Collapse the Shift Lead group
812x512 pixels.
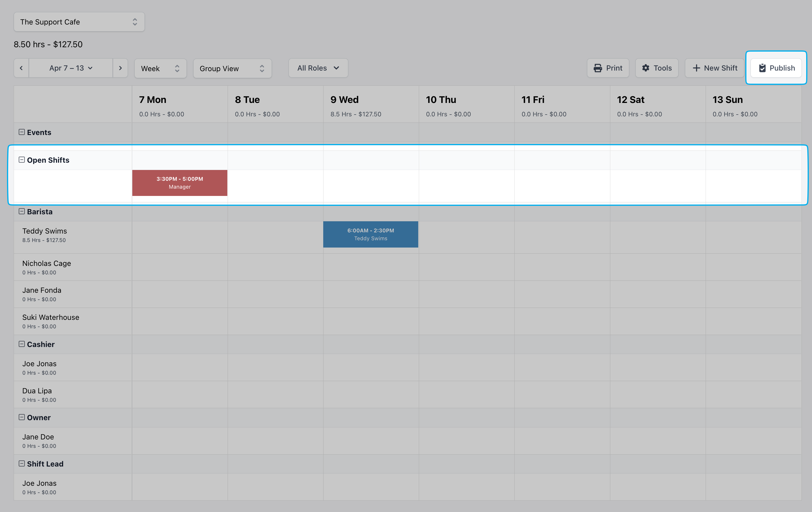22,463
